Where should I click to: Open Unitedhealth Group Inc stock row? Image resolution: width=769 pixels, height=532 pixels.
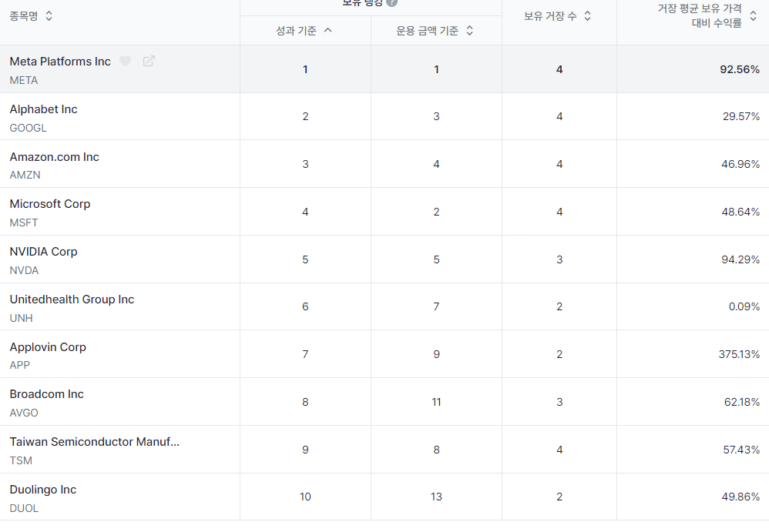[x=384, y=306]
